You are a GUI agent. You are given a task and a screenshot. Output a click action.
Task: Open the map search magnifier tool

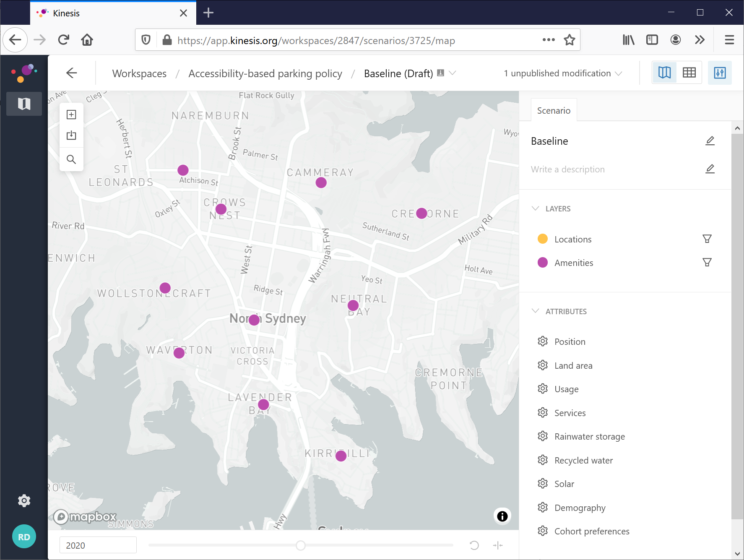point(71,159)
